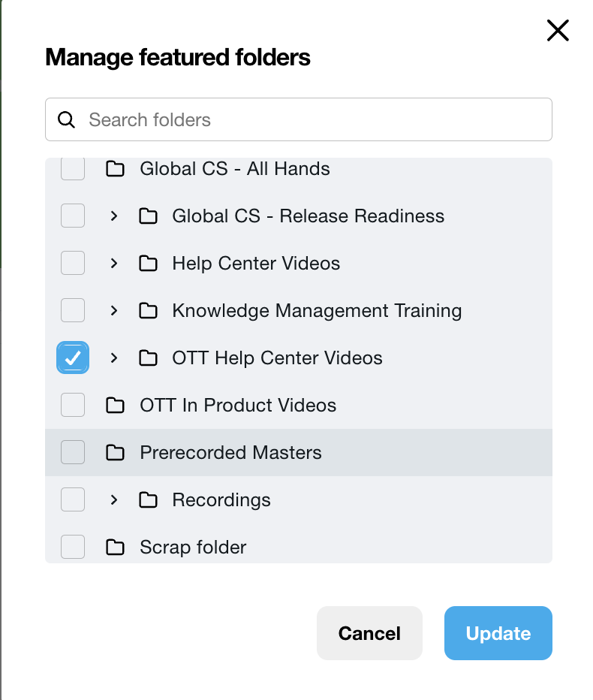
Task: Check the Prerecorded Masters checkbox
Action: click(x=73, y=452)
